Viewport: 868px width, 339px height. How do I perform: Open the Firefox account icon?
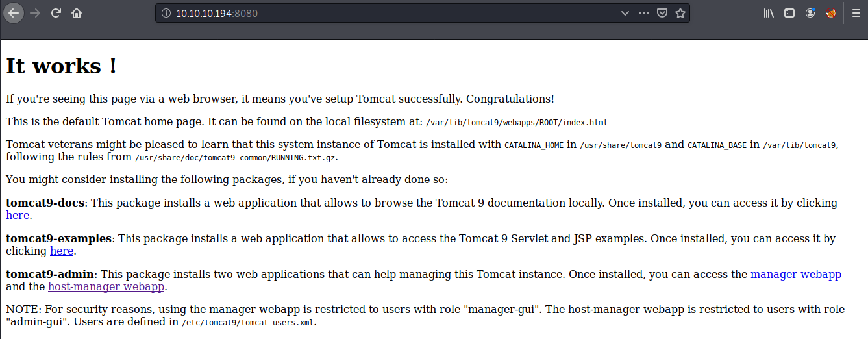click(x=810, y=13)
